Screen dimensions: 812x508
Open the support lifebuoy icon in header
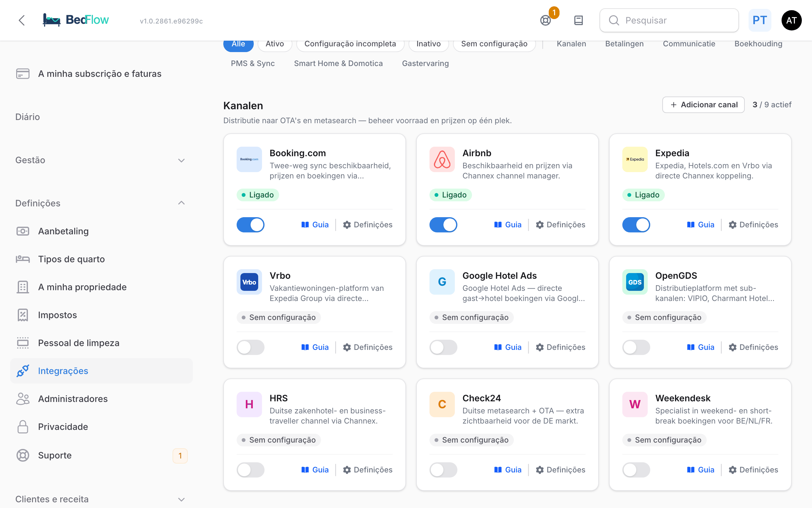click(x=546, y=21)
